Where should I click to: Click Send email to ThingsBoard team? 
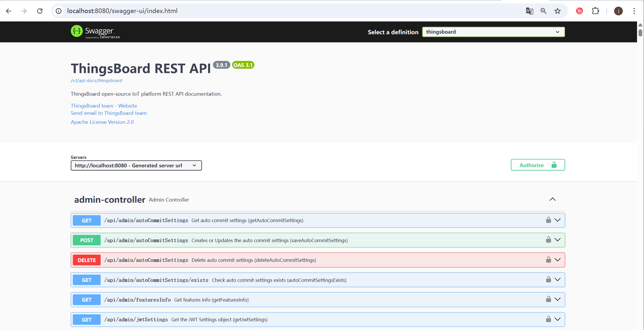108,113
